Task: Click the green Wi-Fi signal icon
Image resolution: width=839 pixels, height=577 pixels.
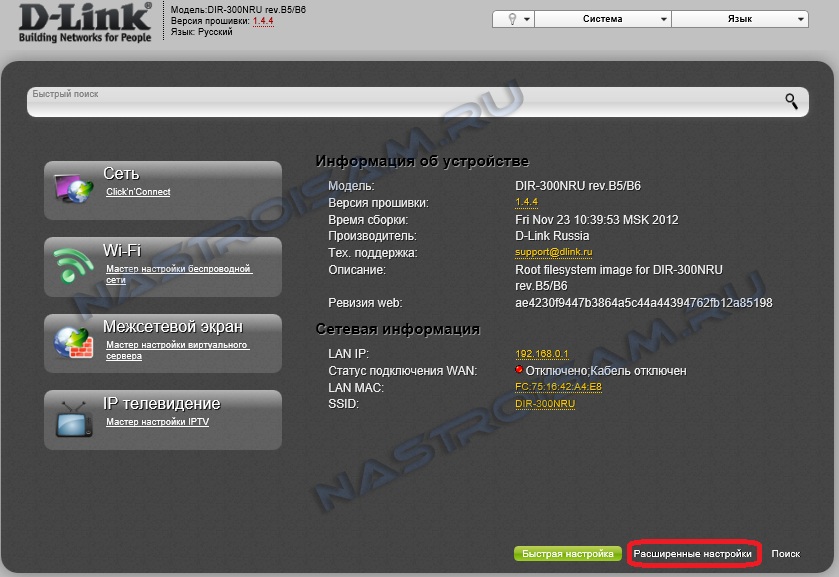Action: click(x=73, y=266)
